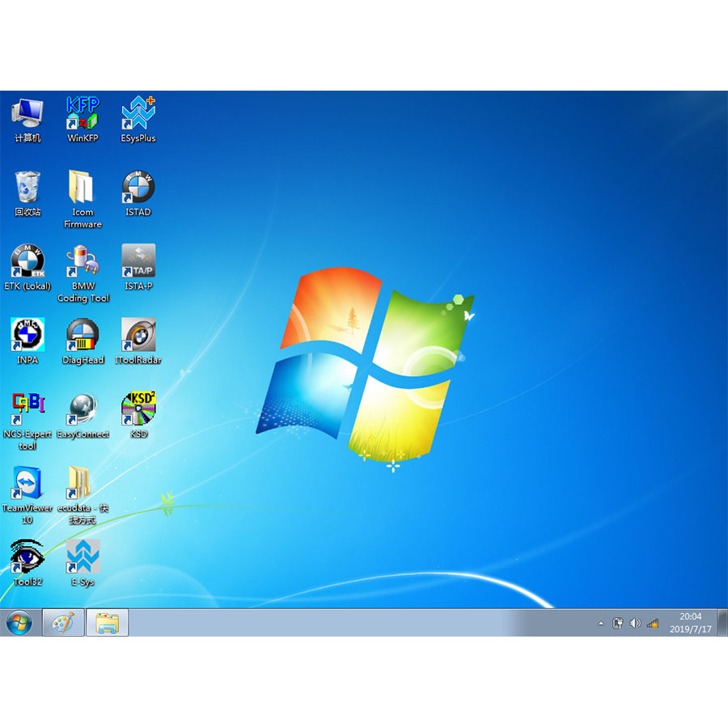Show hidden tray icons arrow

(x=601, y=623)
